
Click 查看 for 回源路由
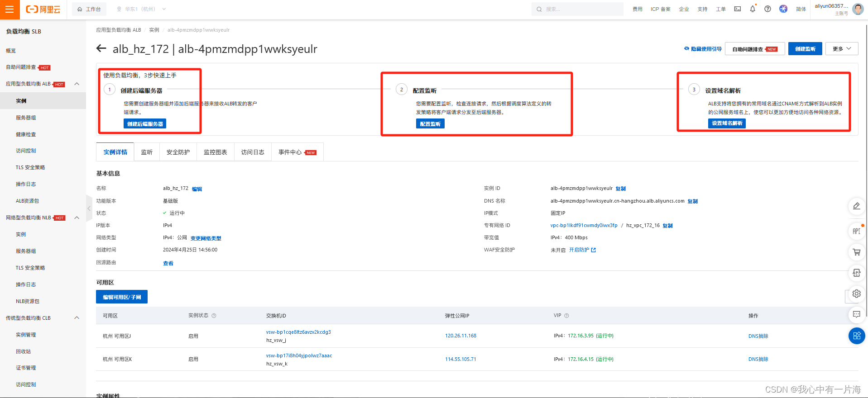coord(168,263)
